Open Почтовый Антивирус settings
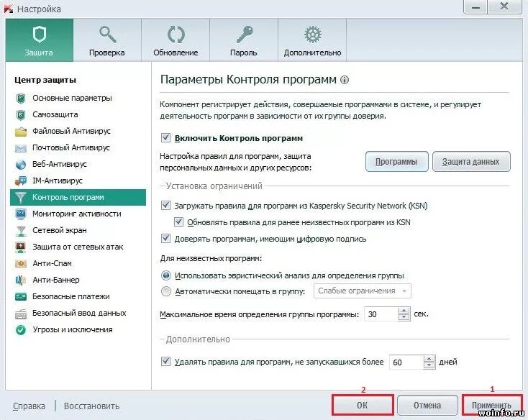 71,147
